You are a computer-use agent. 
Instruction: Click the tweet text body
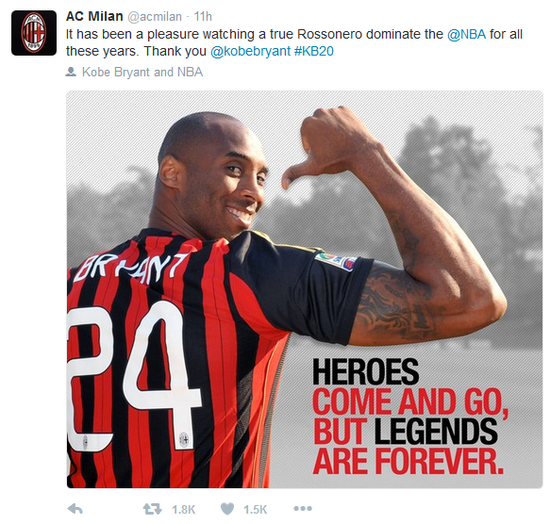294,43
